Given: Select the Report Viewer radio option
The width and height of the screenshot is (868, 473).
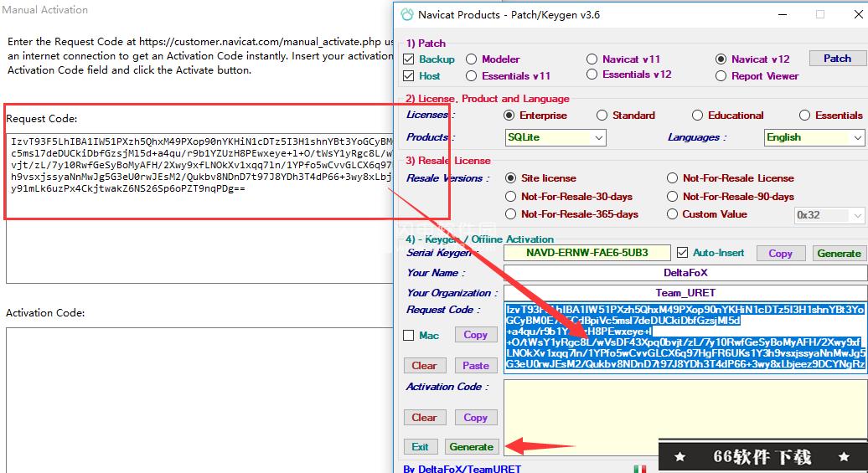Looking at the screenshot, I should (721, 76).
